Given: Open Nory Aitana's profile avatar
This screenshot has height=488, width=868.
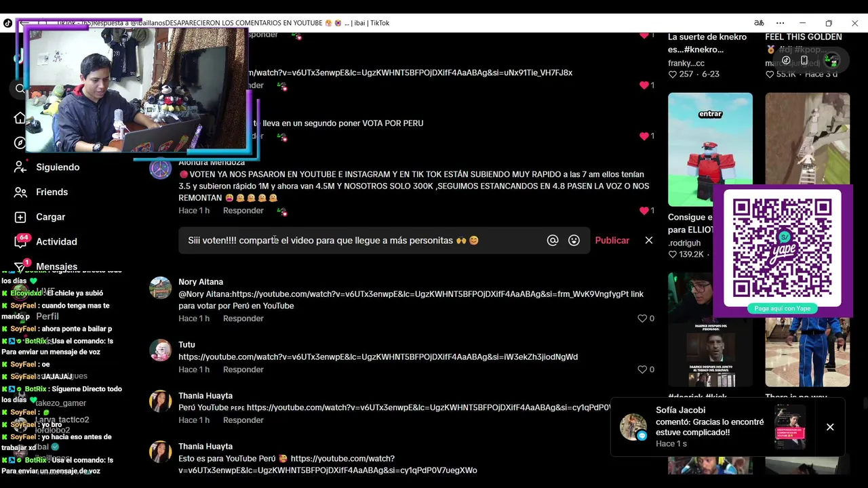Looking at the screenshot, I should point(161,287).
